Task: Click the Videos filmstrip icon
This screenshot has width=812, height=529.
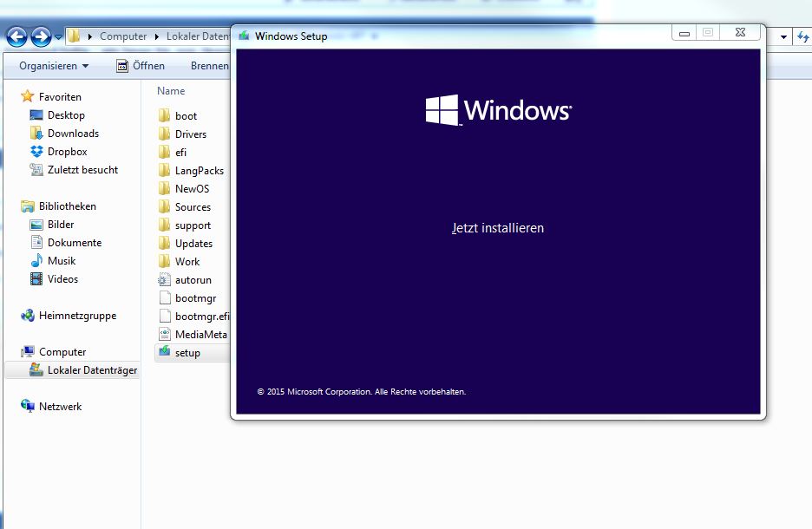Action: 36,278
